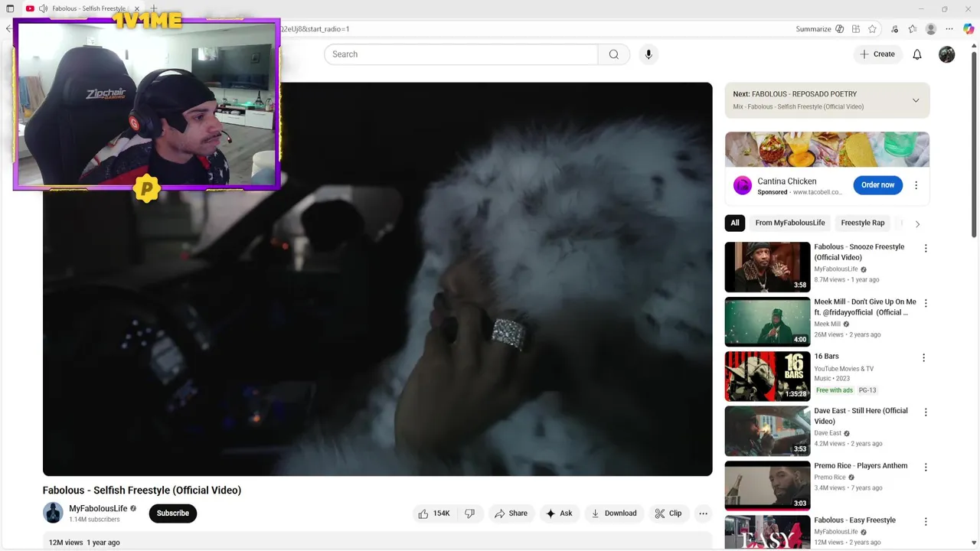Open options for the Cantina Chicken ad
This screenshot has height=551, width=980.
916,185
